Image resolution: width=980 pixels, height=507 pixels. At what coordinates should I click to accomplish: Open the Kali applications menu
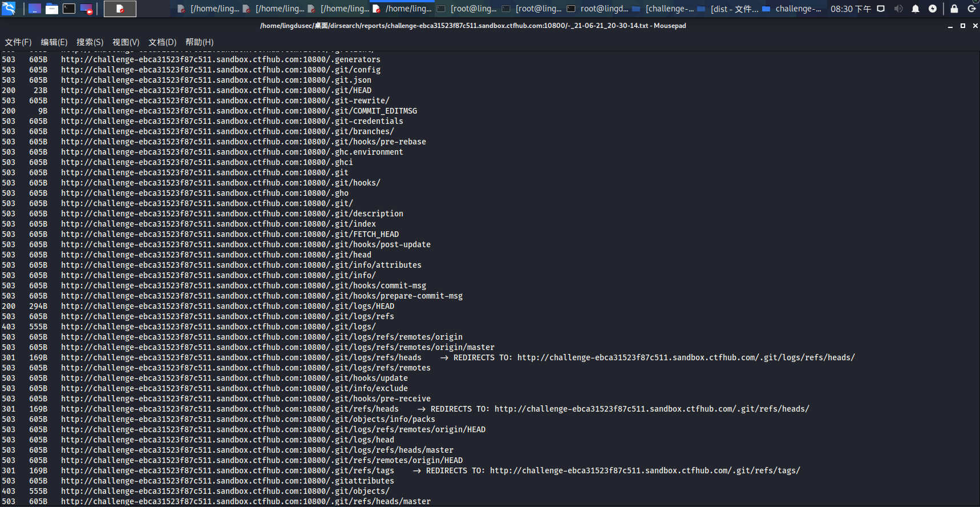point(9,9)
